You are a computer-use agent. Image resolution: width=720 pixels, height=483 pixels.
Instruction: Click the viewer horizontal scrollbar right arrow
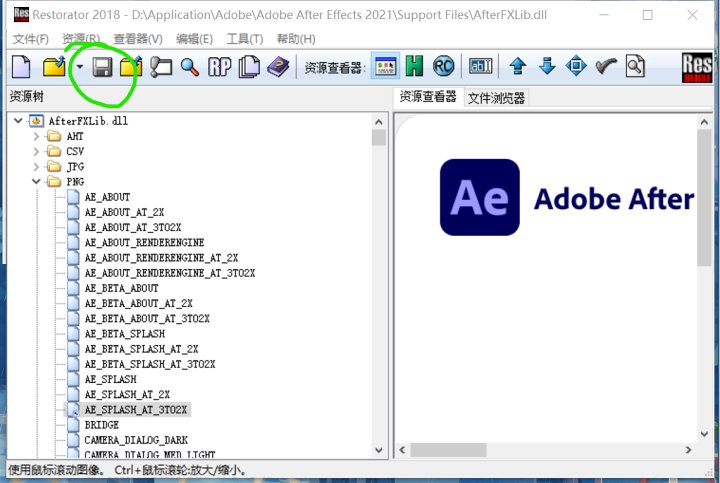click(x=688, y=450)
